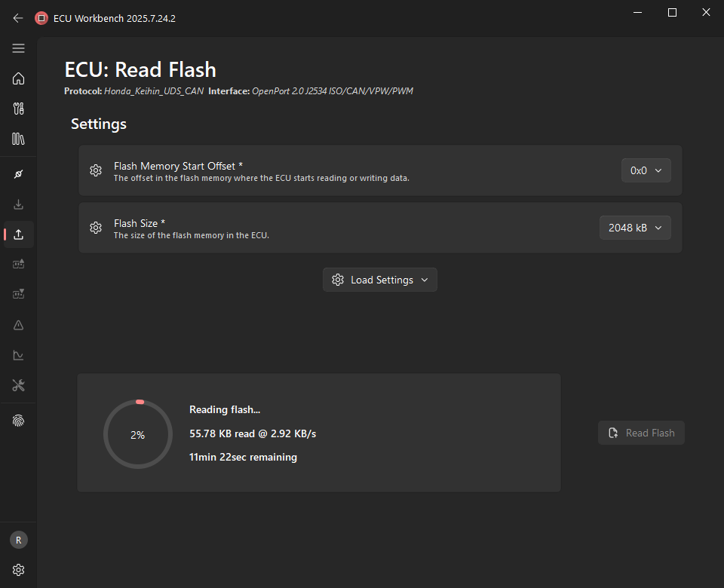Image resolution: width=724 pixels, height=588 pixels.
Task: Open the tools section from the sidebar
Action: point(18,109)
